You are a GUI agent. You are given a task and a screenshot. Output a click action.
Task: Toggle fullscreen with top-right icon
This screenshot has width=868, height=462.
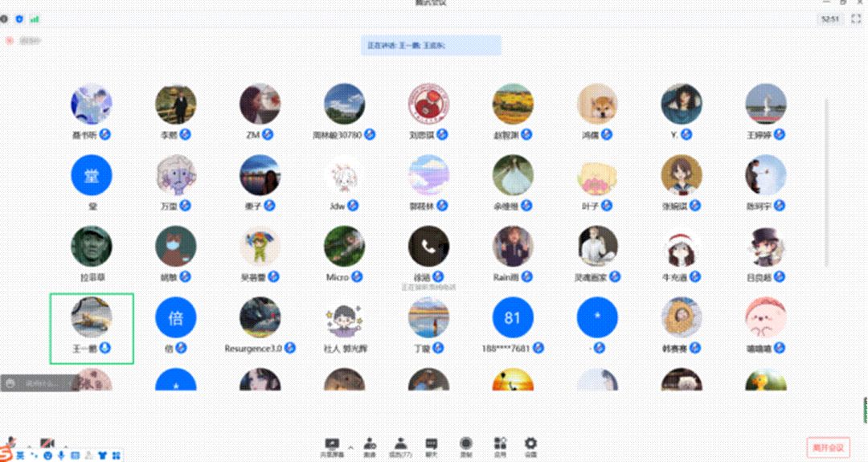point(855,18)
